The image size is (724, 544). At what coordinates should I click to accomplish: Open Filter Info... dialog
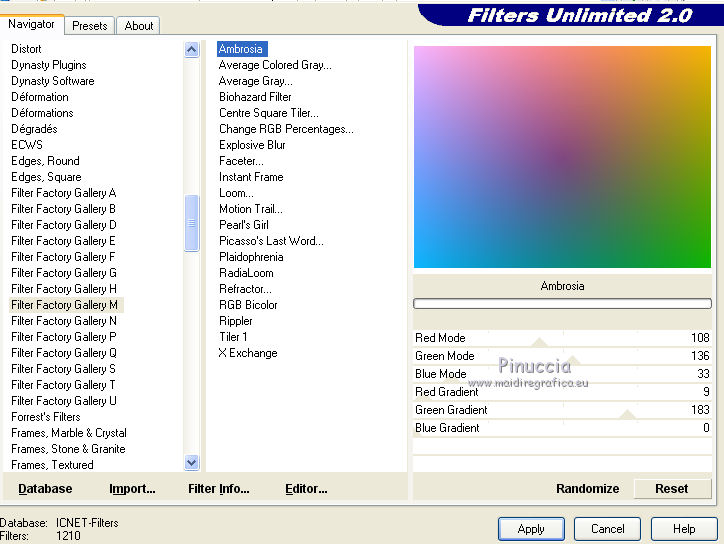pyautogui.click(x=218, y=489)
